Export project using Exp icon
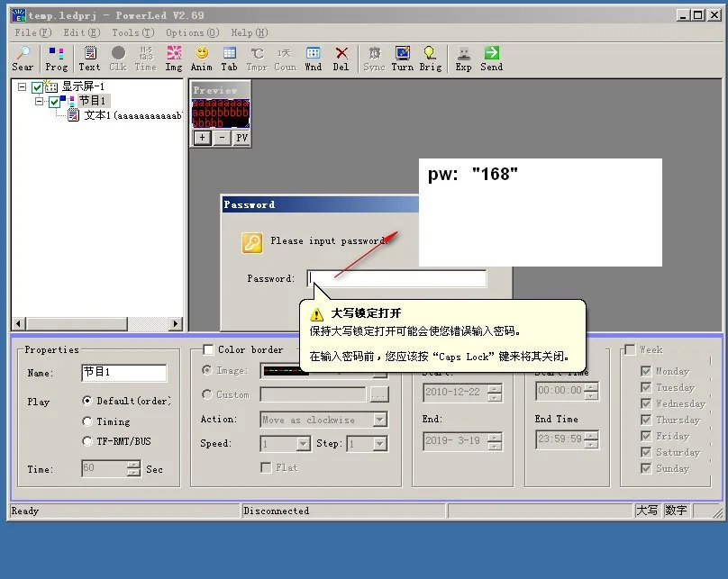 pos(463,59)
